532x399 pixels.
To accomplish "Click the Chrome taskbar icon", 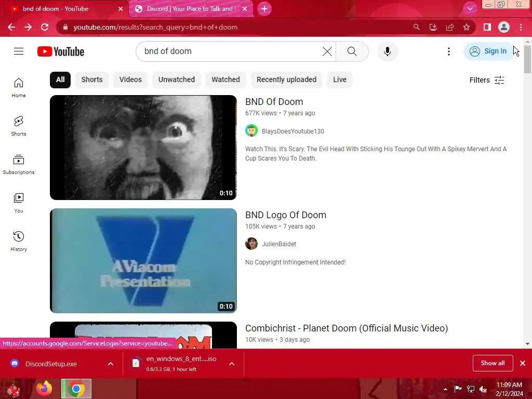I will click(76, 389).
